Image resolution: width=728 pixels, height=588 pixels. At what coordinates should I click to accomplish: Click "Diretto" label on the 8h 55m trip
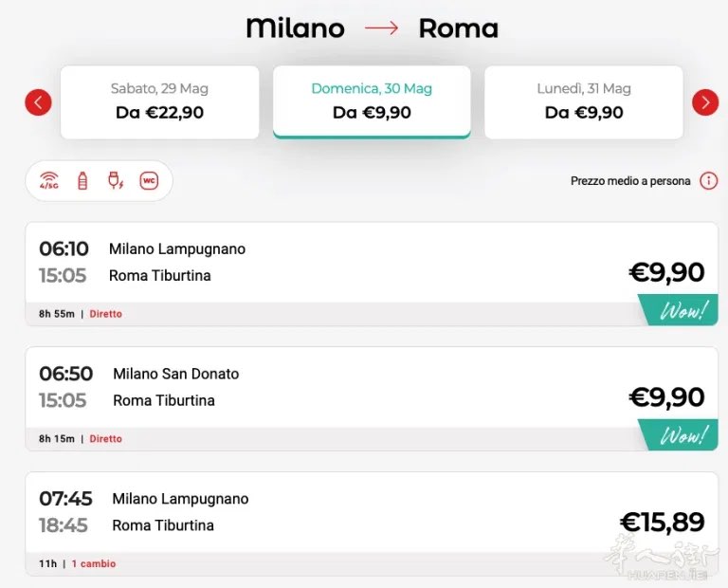click(106, 314)
